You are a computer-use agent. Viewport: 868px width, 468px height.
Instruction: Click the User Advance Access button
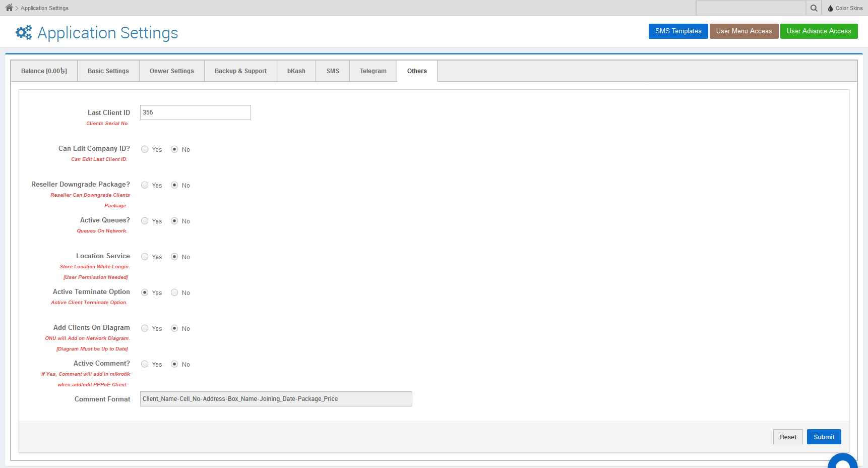coord(819,31)
